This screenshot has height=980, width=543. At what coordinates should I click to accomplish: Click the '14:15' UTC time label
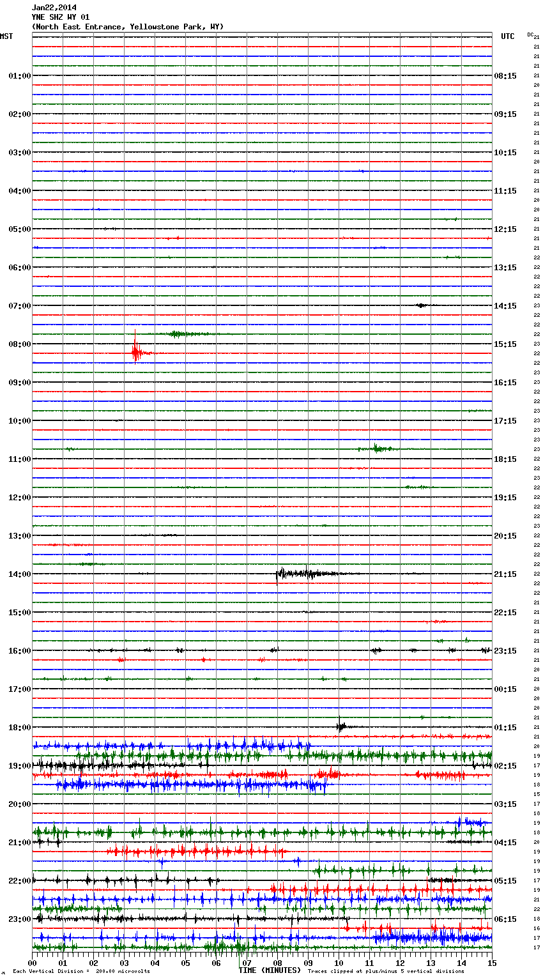pos(505,306)
